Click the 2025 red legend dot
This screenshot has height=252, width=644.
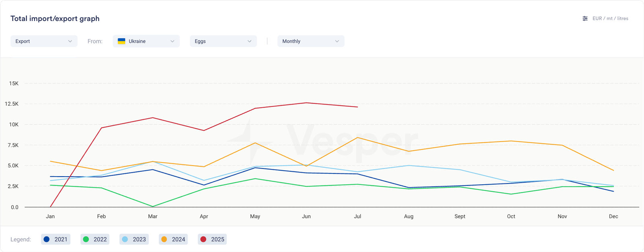click(203, 239)
